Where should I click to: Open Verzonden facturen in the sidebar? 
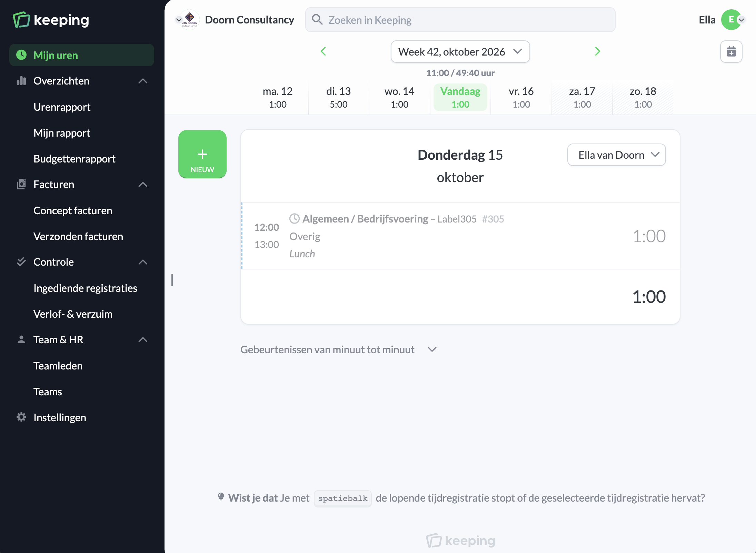(x=78, y=236)
